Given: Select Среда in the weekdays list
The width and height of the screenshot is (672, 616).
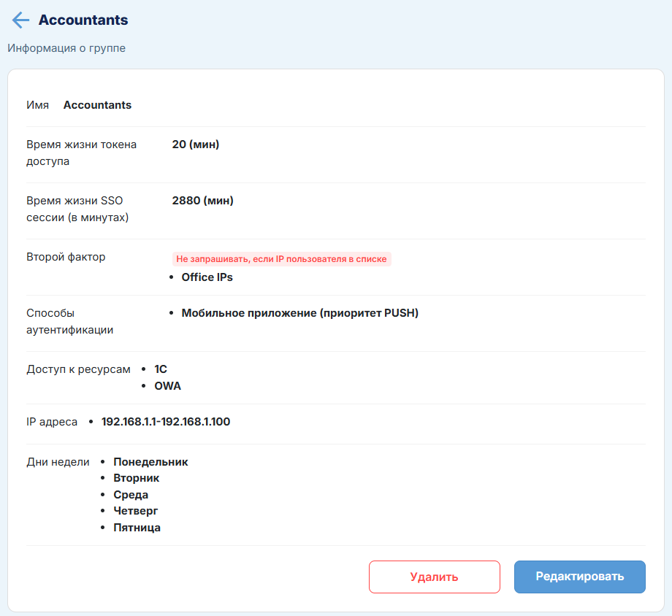Looking at the screenshot, I should click(131, 495).
